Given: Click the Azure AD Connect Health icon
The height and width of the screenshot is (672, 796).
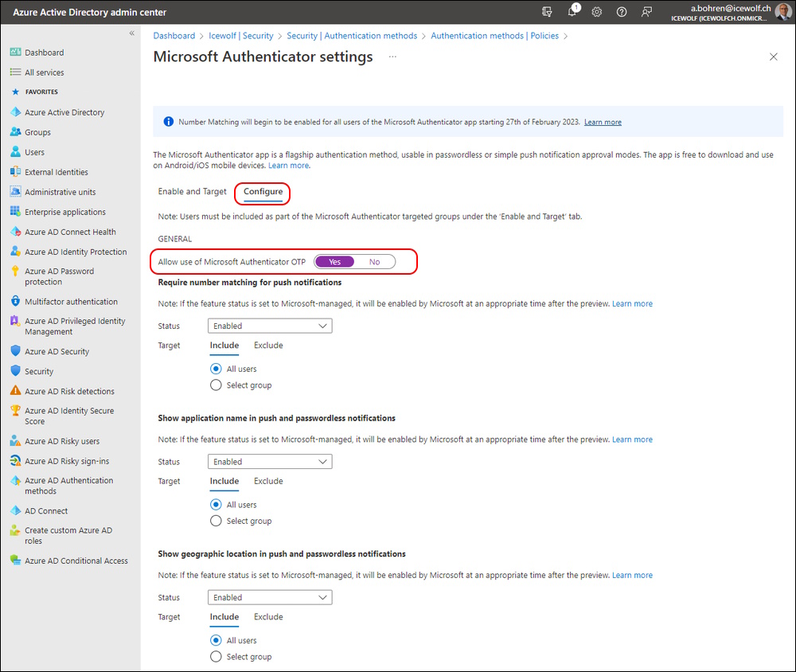Looking at the screenshot, I should [16, 232].
